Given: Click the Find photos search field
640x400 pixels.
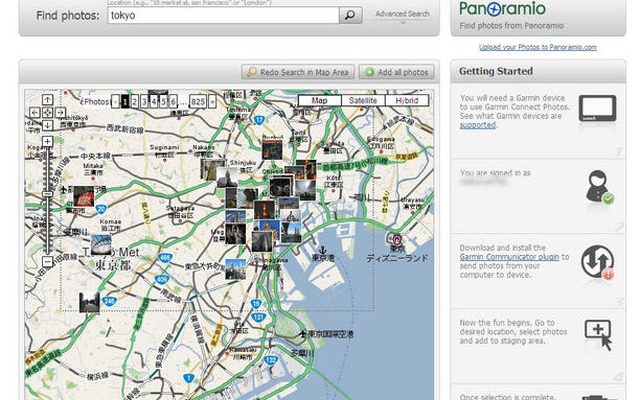Looking at the screenshot, I should 223,16.
